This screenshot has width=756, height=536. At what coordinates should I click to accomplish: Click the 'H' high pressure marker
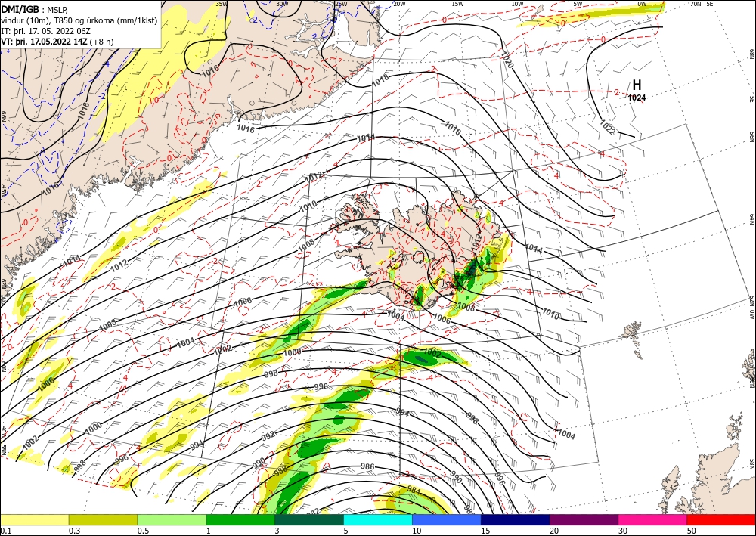[x=637, y=85]
